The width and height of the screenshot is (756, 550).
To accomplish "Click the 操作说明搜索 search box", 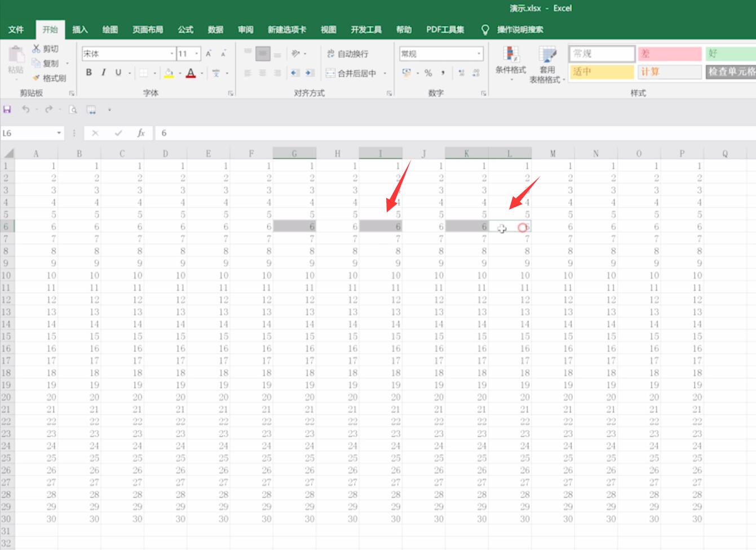I will pyautogui.click(x=520, y=29).
